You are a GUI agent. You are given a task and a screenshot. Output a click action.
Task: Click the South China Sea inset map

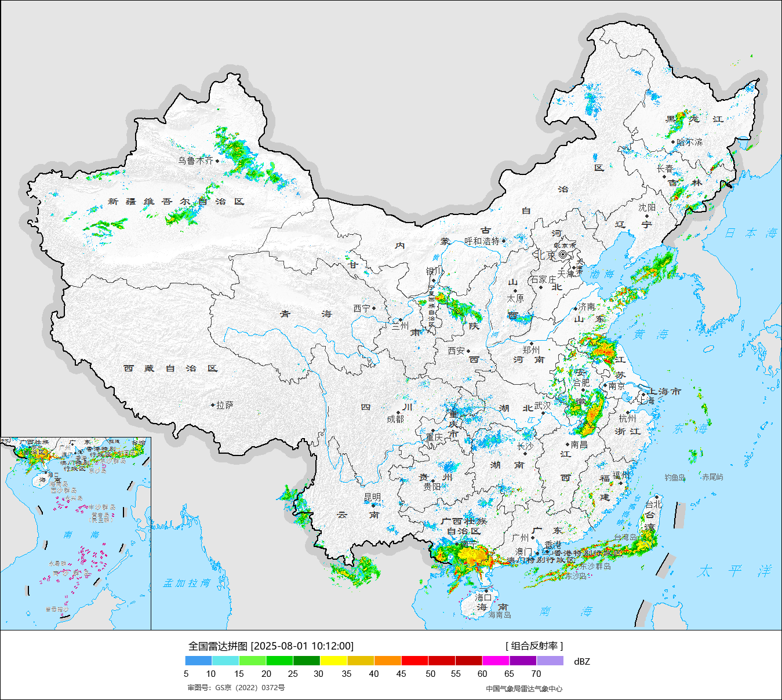[75, 533]
